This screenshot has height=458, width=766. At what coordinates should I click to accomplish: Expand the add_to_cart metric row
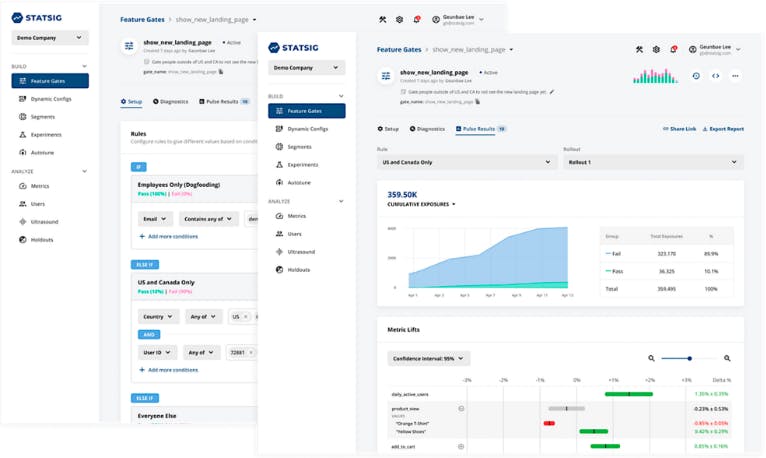tap(461, 446)
